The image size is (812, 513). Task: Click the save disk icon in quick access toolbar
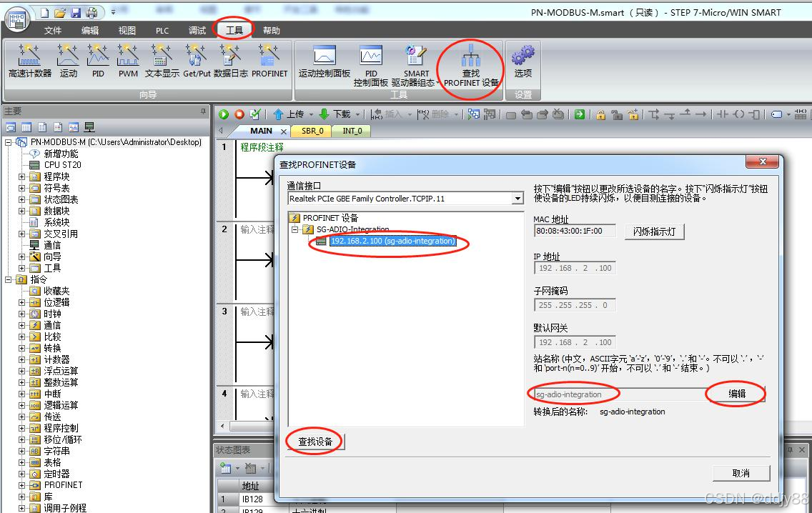coord(76,13)
